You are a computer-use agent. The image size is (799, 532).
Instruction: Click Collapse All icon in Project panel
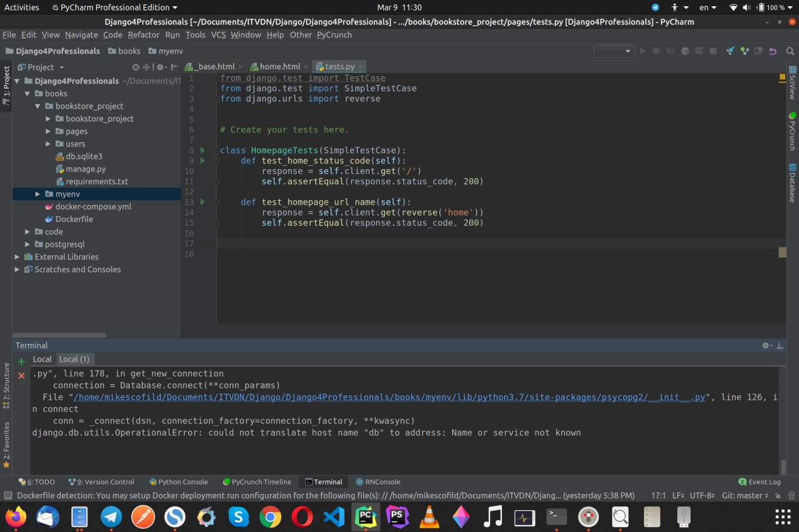click(147, 67)
